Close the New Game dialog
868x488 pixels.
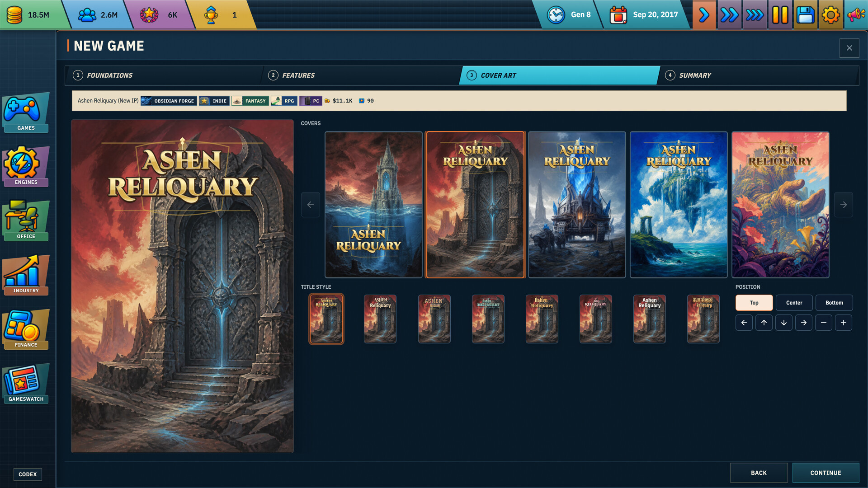pos(849,48)
